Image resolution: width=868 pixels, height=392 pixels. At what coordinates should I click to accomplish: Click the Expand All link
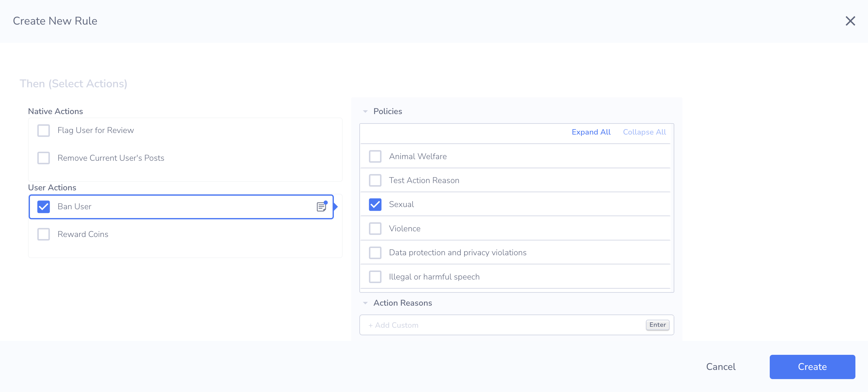pyautogui.click(x=591, y=132)
